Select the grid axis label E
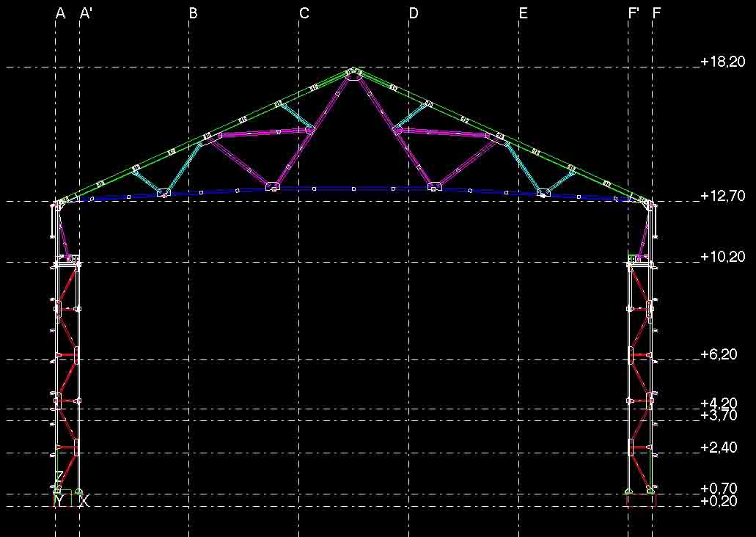This screenshot has width=756, height=537. coord(522,13)
